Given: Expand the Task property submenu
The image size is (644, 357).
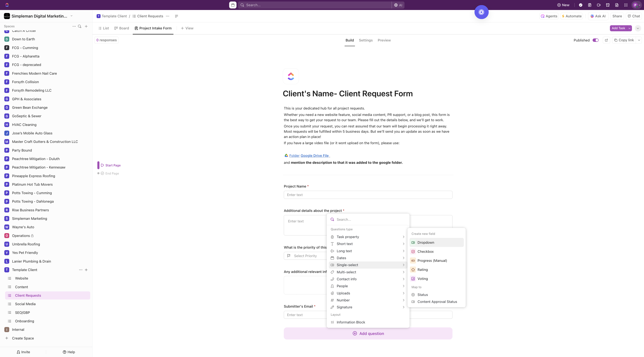Looking at the screenshot, I should click(368, 237).
